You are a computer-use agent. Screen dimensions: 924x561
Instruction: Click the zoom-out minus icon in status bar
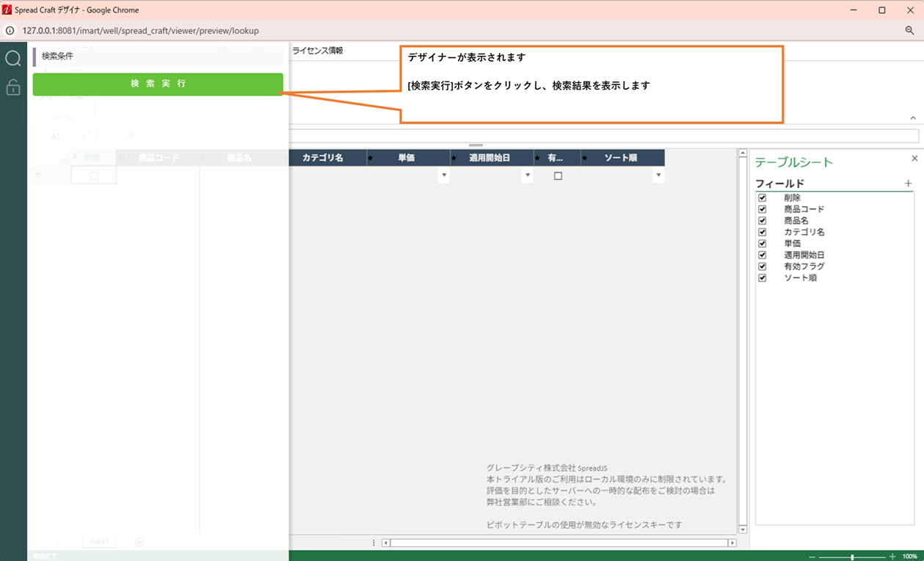(812, 557)
